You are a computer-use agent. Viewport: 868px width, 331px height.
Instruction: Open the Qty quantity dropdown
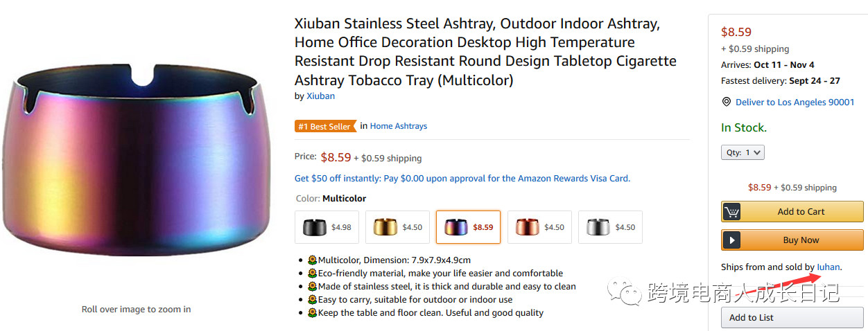[x=743, y=152]
